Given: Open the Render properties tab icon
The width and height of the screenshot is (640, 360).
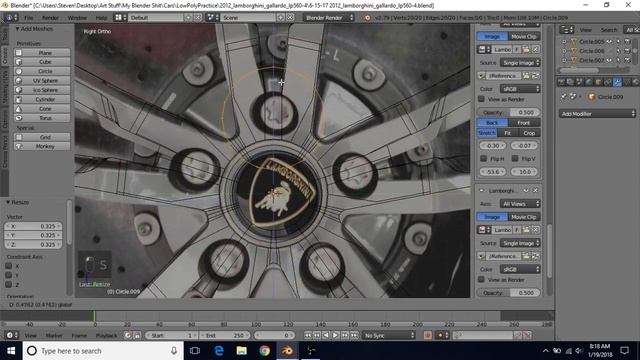Looking at the screenshot, I should tap(561, 82).
